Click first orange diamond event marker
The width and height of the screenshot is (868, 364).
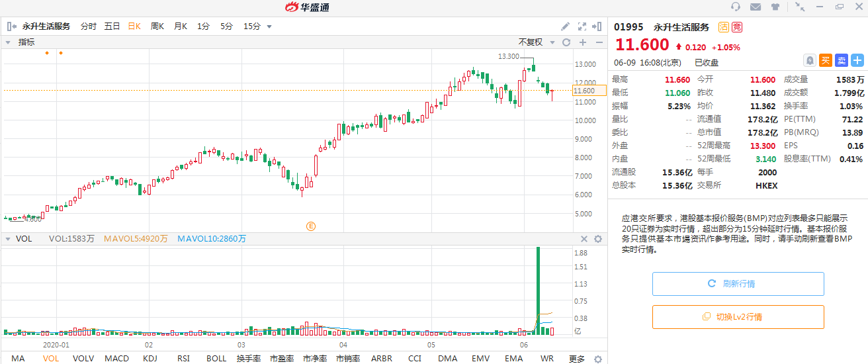(47, 52)
